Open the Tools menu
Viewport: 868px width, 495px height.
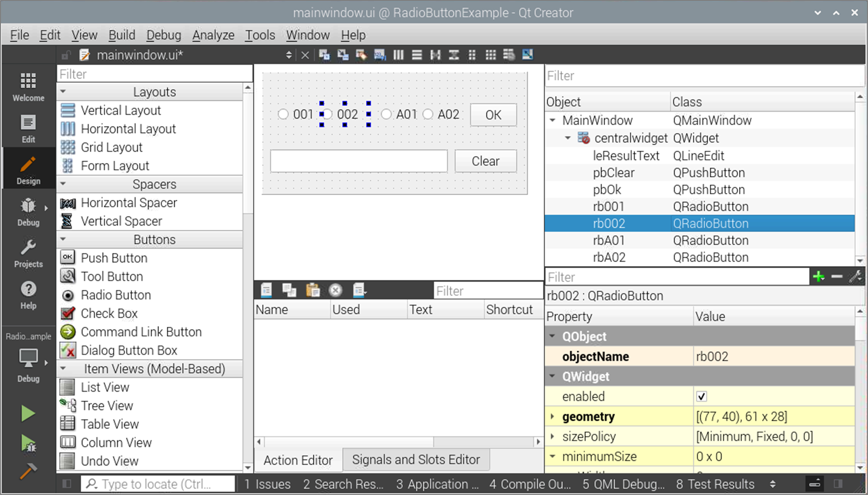260,35
